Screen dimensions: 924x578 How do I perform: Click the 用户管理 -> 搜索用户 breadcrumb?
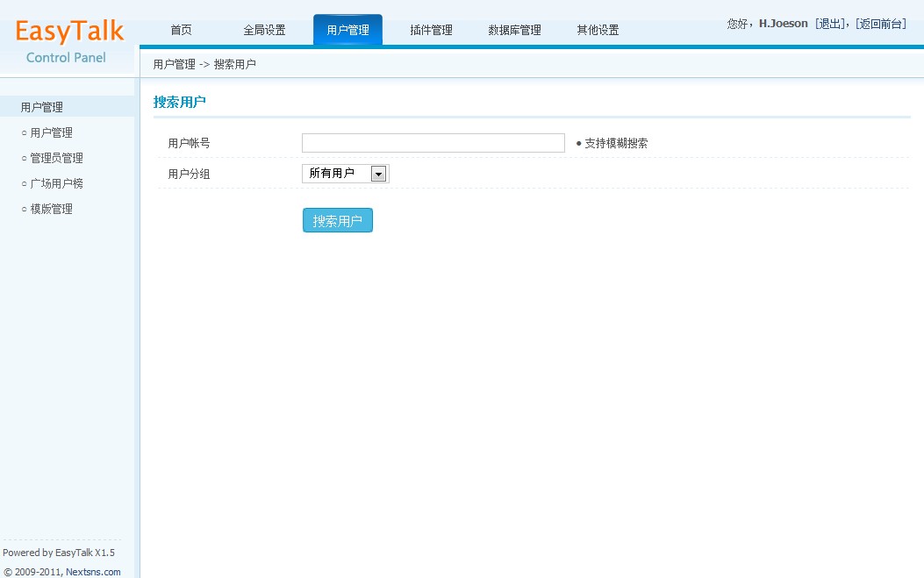(204, 65)
